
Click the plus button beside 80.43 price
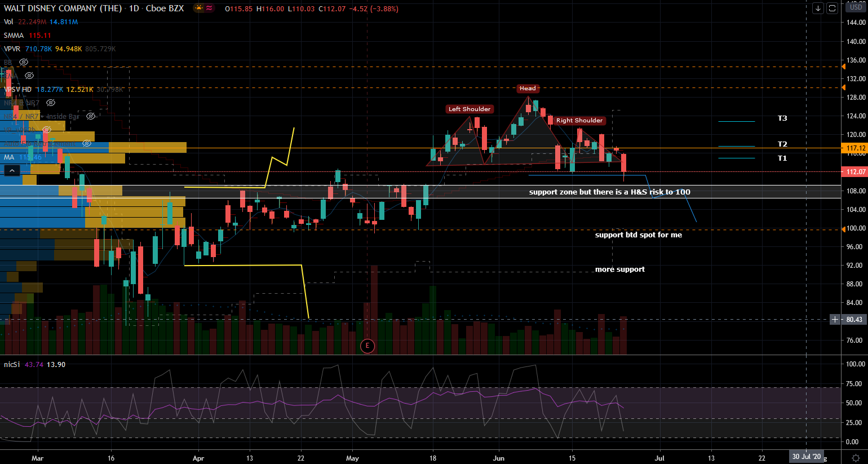835,320
